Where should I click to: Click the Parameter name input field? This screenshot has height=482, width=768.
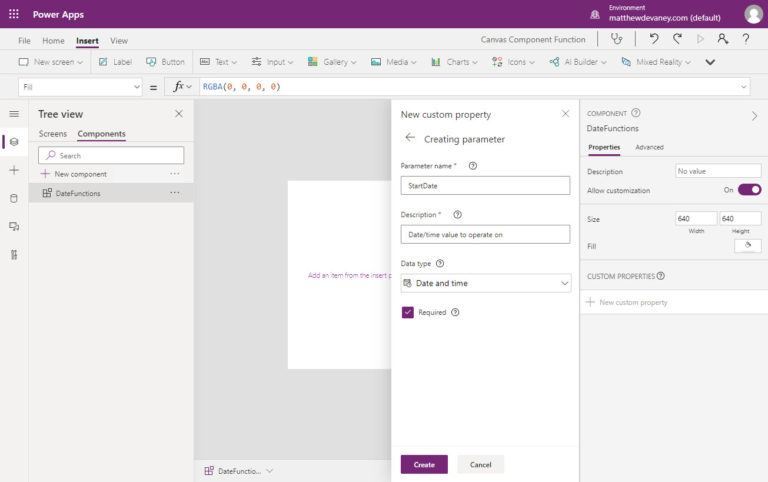[x=485, y=185]
